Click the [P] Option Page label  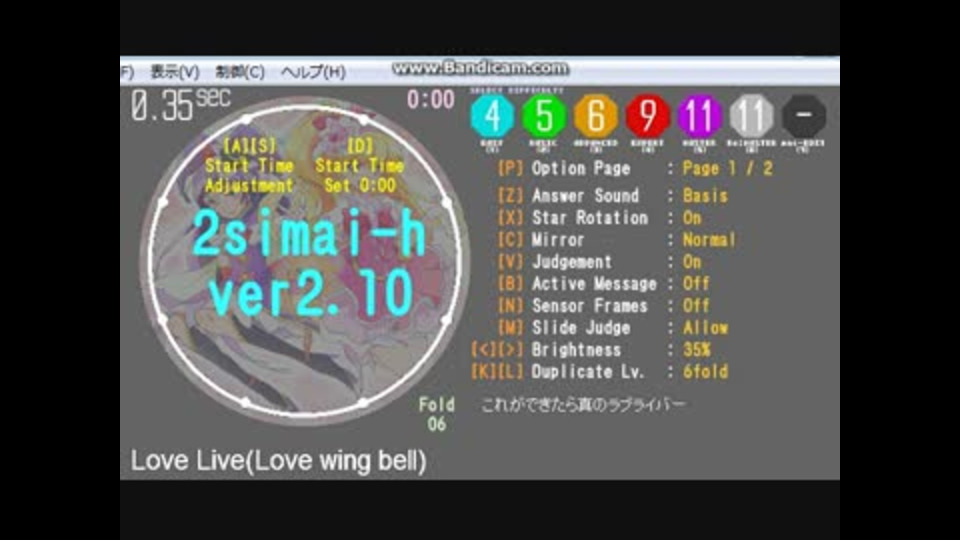click(x=563, y=168)
